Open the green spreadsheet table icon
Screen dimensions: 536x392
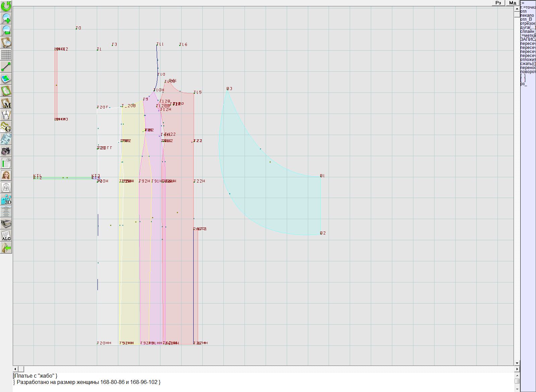tap(6, 163)
